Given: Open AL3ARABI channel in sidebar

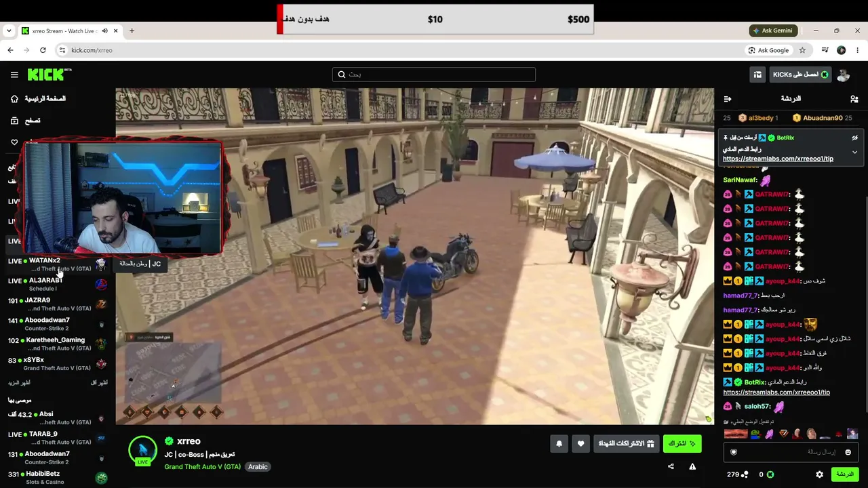Looking at the screenshot, I should [x=58, y=284].
